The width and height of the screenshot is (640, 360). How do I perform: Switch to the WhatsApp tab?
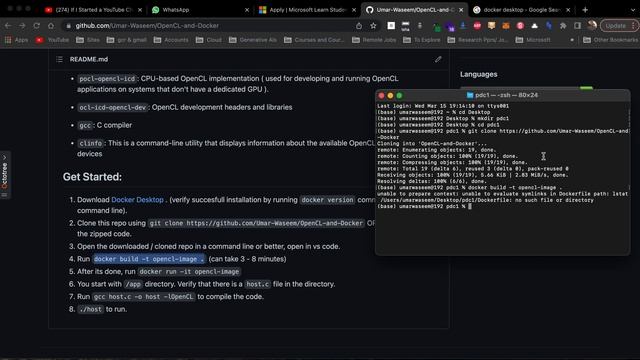(x=199, y=10)
